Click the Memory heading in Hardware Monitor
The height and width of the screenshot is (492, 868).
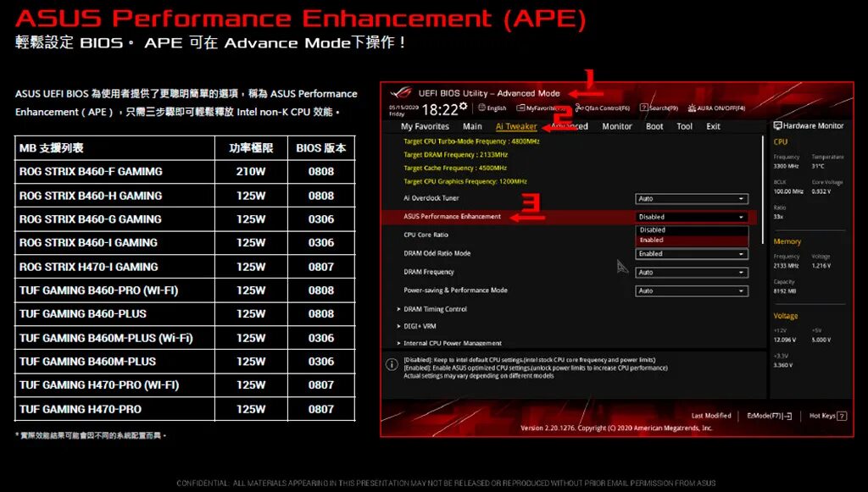click(787, 241)
